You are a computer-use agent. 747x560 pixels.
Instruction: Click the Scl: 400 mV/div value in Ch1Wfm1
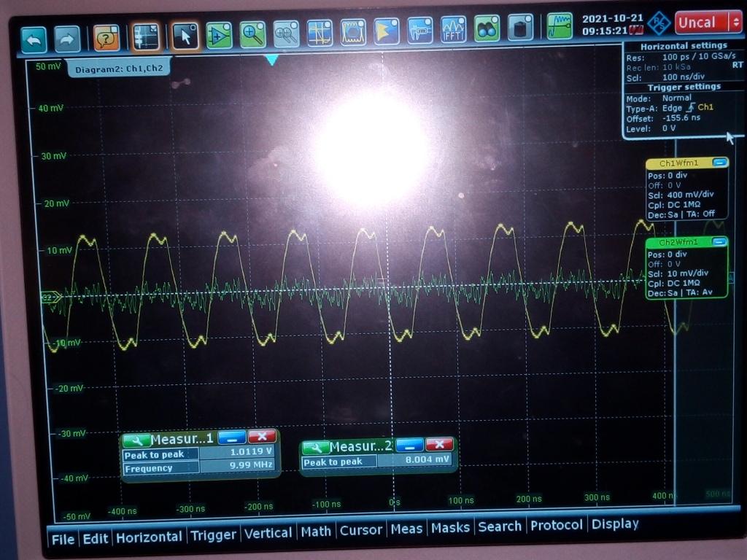[681, 195]
